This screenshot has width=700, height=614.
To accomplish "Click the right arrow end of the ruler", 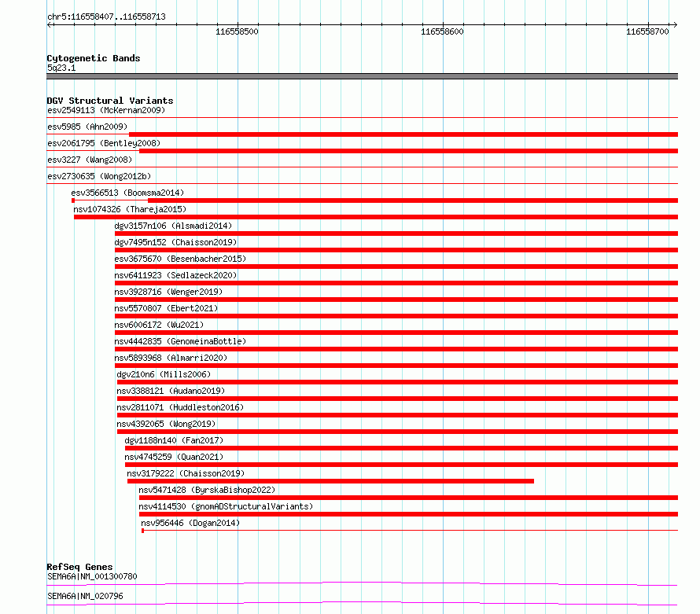I will click(x=675, y=24).
